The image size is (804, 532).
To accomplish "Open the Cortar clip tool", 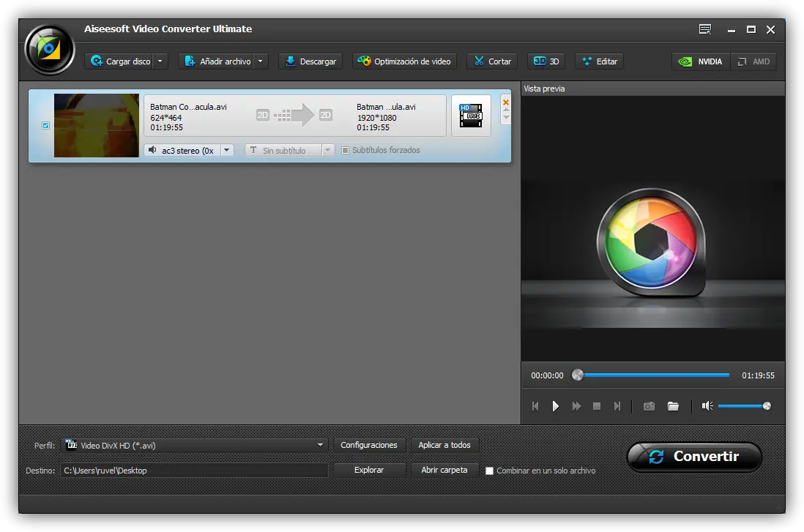I will tap(492, 61).
